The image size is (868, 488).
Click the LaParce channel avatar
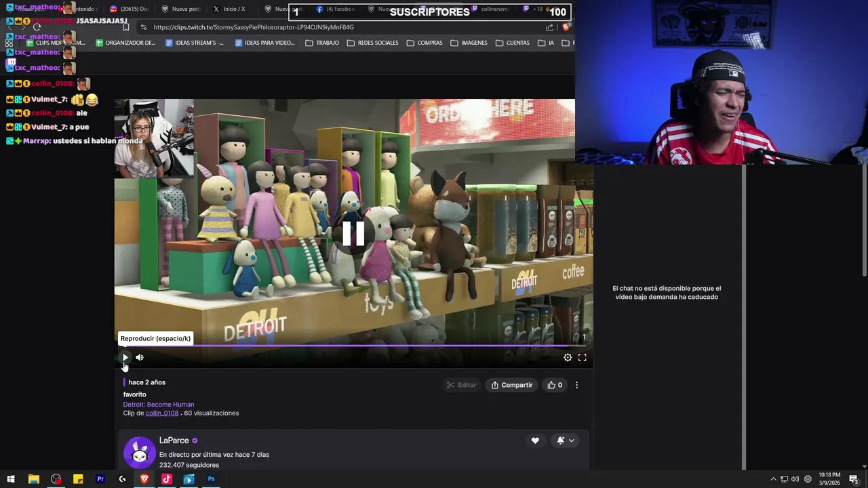[140, 452]
